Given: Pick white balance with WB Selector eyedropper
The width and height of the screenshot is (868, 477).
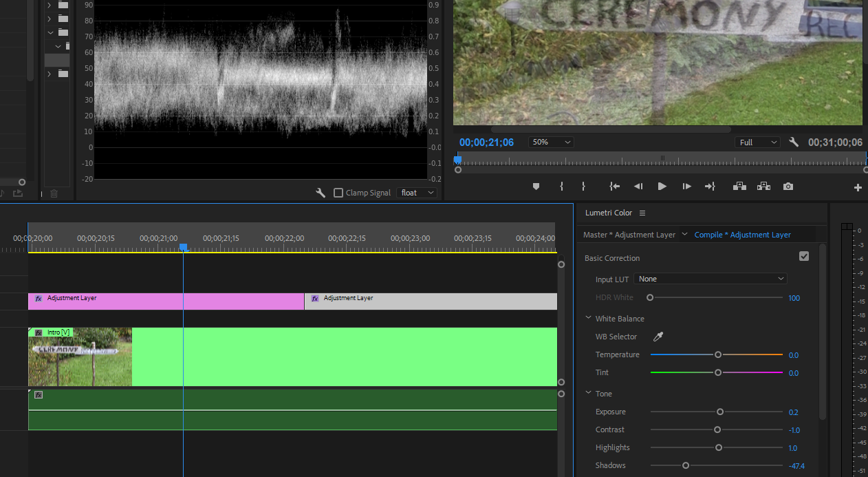Looking at the screenshot, I should coord(658,337).
